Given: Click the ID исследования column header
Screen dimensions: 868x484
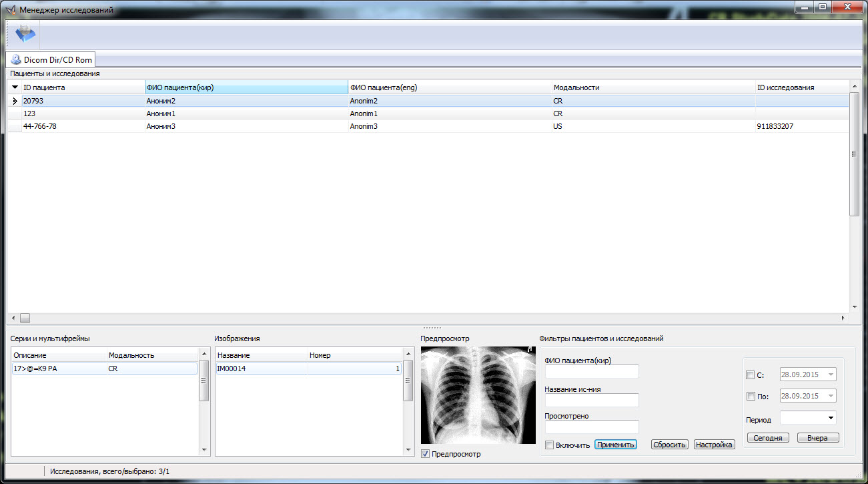Looking at the screenshot, I should point(801,87).
